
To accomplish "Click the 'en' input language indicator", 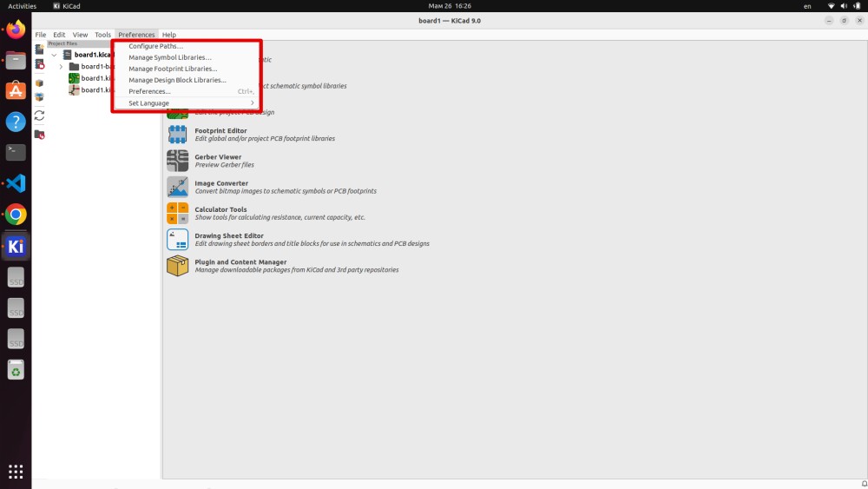I will (x=807, y=6).
